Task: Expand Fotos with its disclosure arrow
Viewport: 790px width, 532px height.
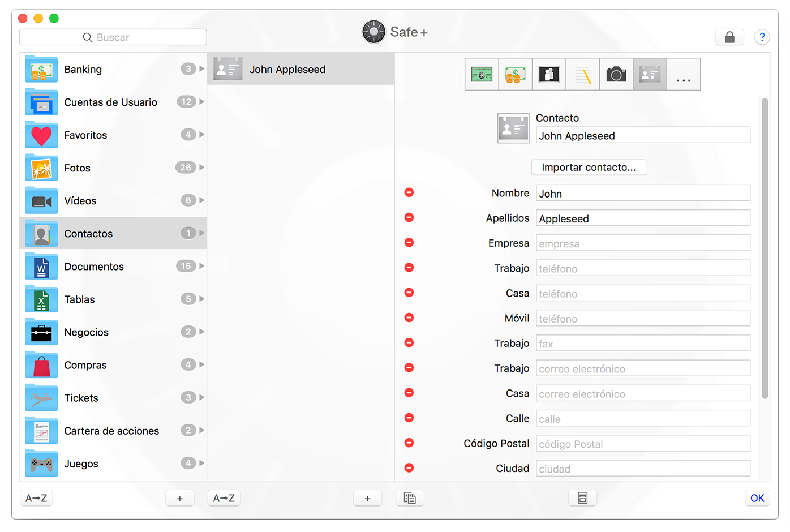Action: click(x=201, y=168)
